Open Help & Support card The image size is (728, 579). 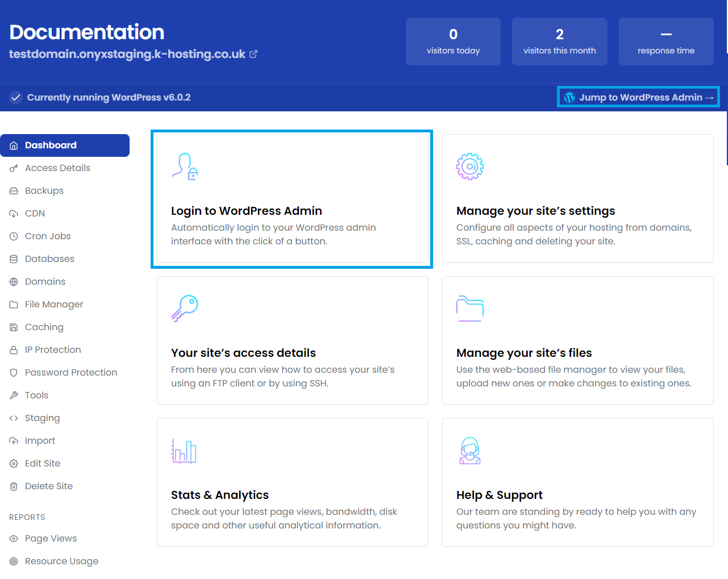click(578, 482)
